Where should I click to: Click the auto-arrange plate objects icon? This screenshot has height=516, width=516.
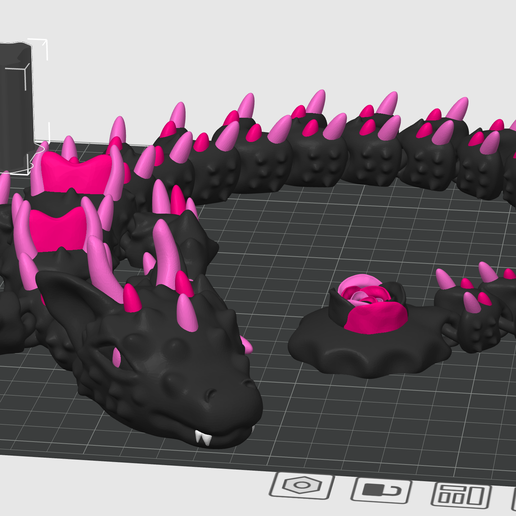(x=461, y=495)
